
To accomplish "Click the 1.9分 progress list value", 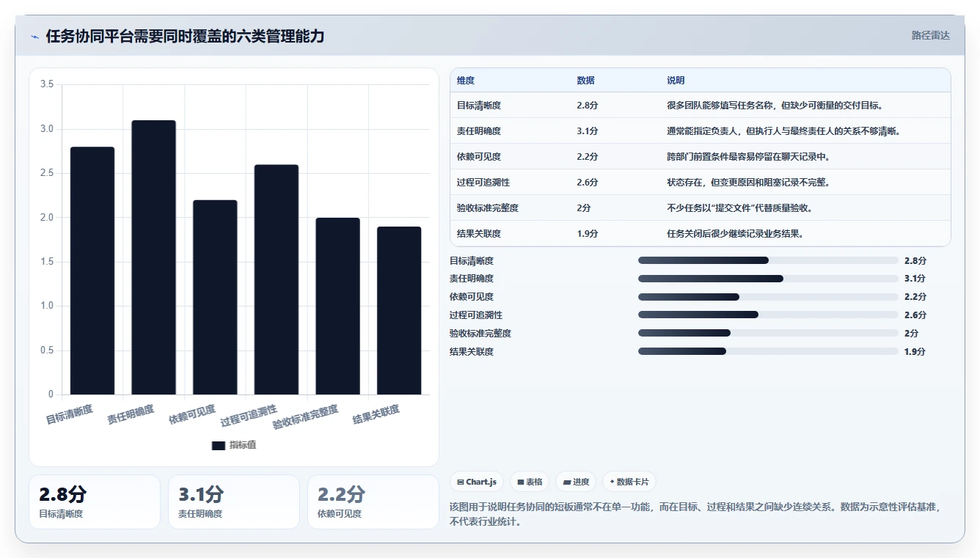I will pos(915,351).
